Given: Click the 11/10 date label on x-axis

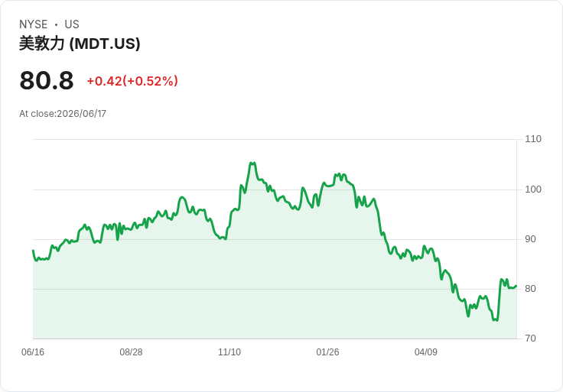Looking at the screenshot, I should tap(229, 352).
